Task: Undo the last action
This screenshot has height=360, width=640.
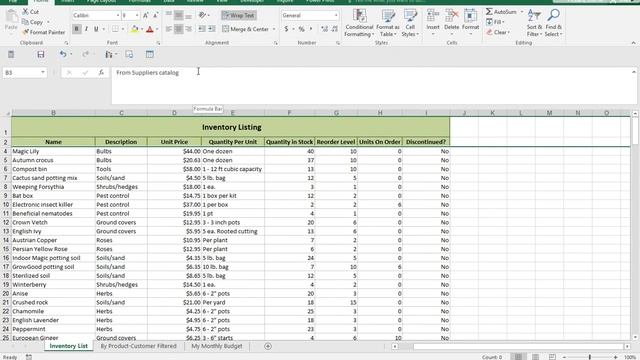Action: click(63, 54)
